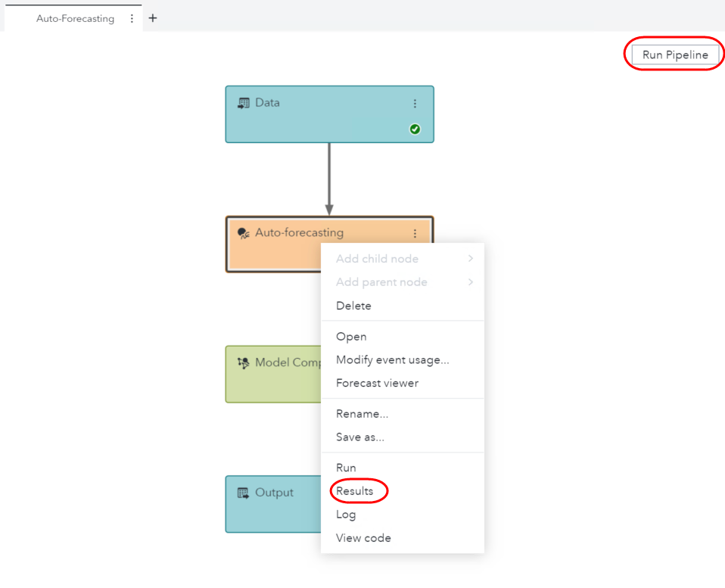Click the green success checkmark on Data node
The image size is (725, 588).
[x=415, y=129]
